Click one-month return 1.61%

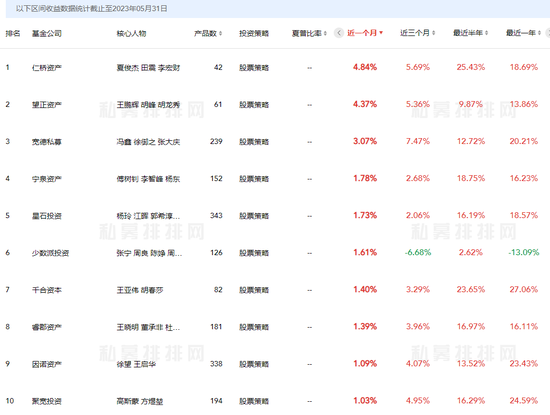[365, 252]
